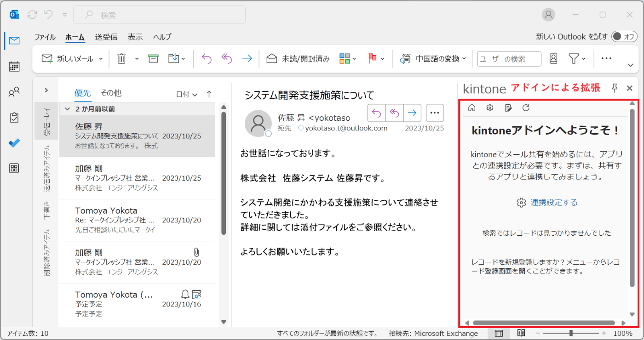644x340 pixels.
Task: Open 加藤 剛 email with attachment clip
Action: coord(137,262)
